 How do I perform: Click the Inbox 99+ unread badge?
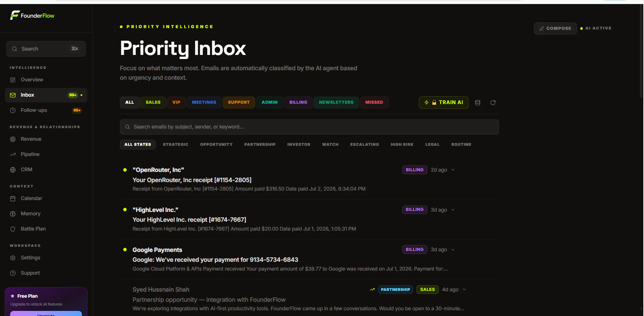(x=73, y=95)
